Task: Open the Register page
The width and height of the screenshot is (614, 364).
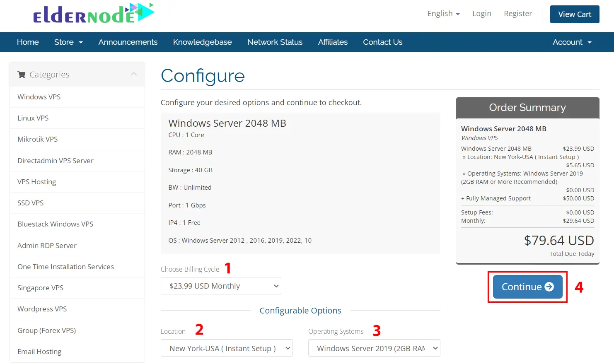Action: (x=517, y=13)
